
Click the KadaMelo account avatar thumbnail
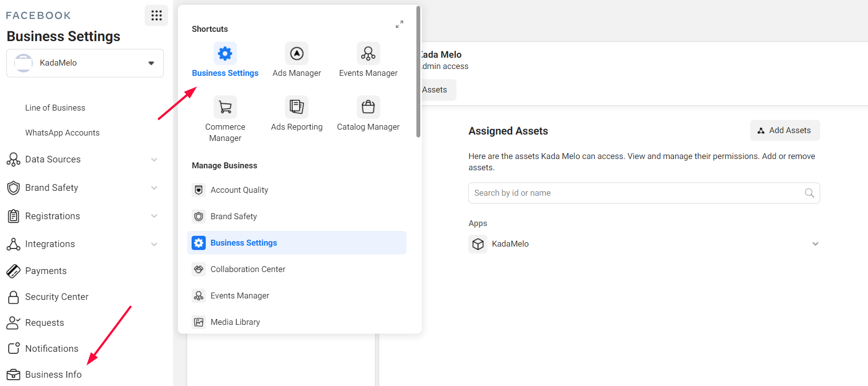pyautogui.click(x=23, y=63)
